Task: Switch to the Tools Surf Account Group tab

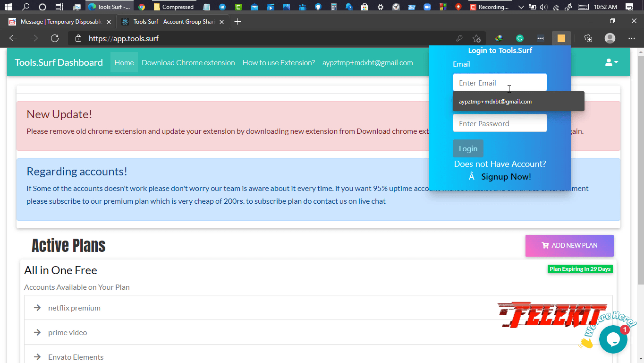Action: [x=173, y=22]
